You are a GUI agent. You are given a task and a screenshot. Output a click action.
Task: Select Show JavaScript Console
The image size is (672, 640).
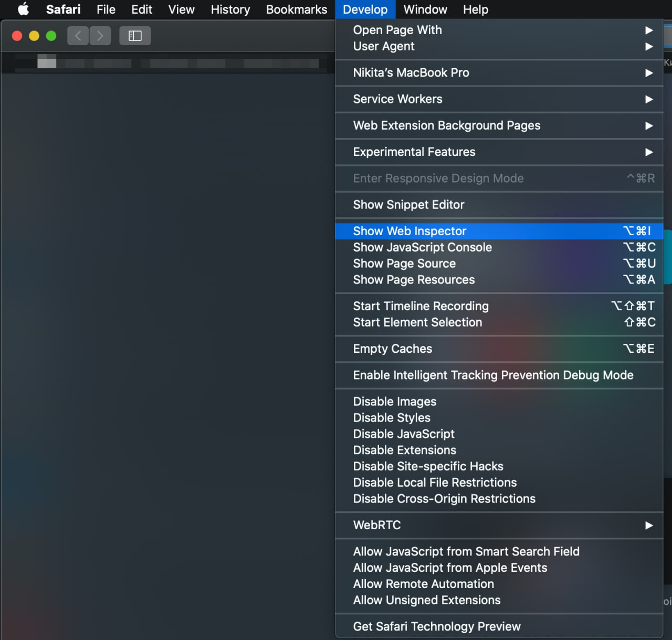(x=499, y=247)
